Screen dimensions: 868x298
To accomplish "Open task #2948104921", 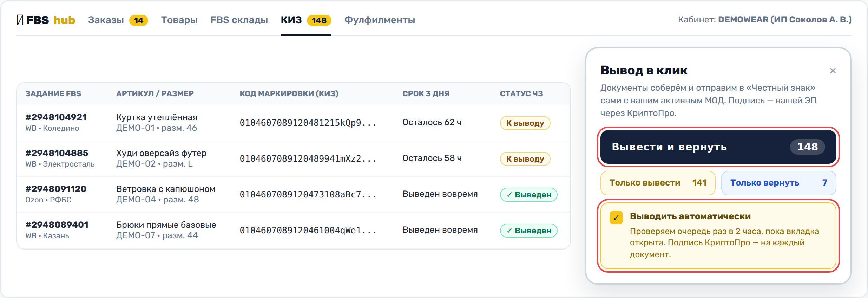I will pyautogui.click(x=56, y=117).
